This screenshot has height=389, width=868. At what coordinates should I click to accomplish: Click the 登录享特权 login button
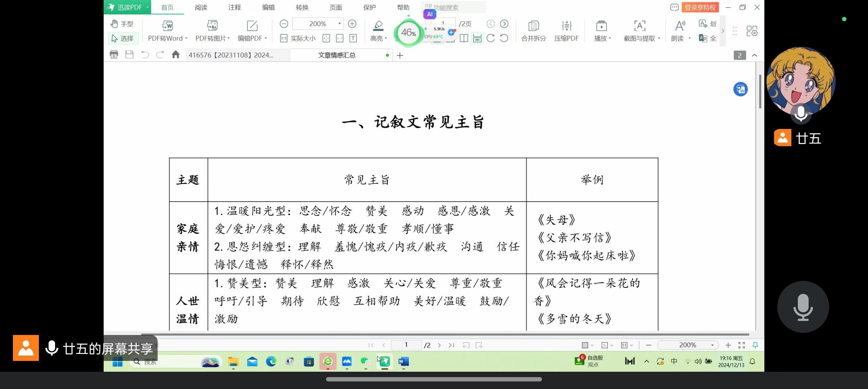click(700, 7)
